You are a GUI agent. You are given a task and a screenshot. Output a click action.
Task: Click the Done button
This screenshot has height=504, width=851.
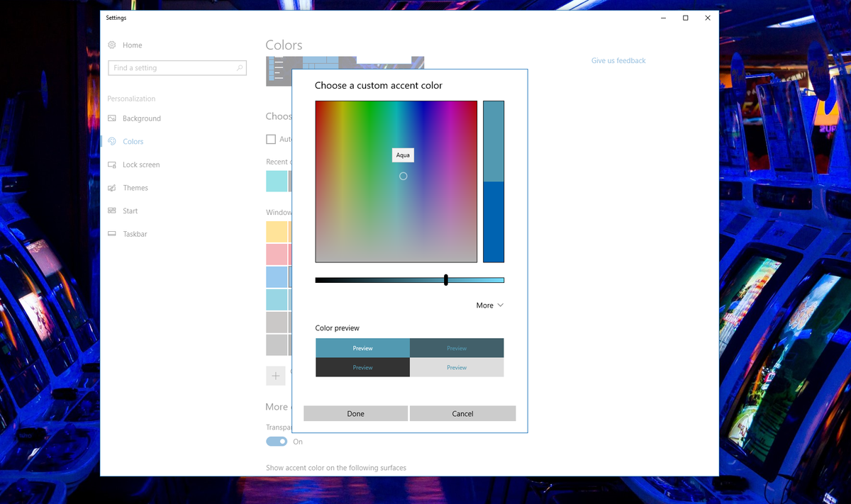[355, 413]
